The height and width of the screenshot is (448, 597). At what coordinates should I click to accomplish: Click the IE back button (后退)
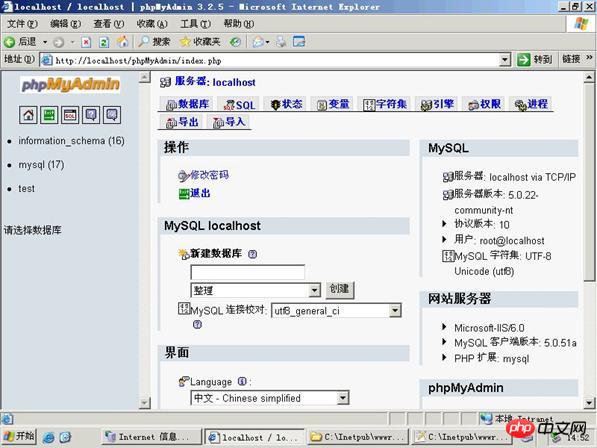coord(21,42)
